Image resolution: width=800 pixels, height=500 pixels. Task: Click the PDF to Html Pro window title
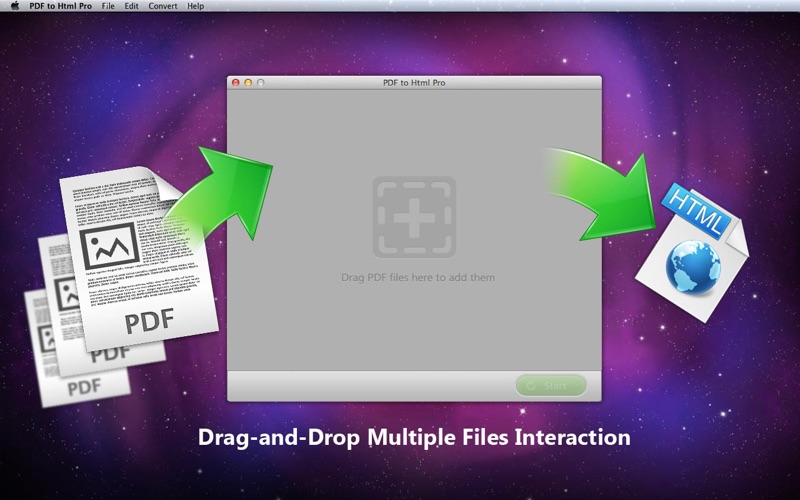point(414,83)
